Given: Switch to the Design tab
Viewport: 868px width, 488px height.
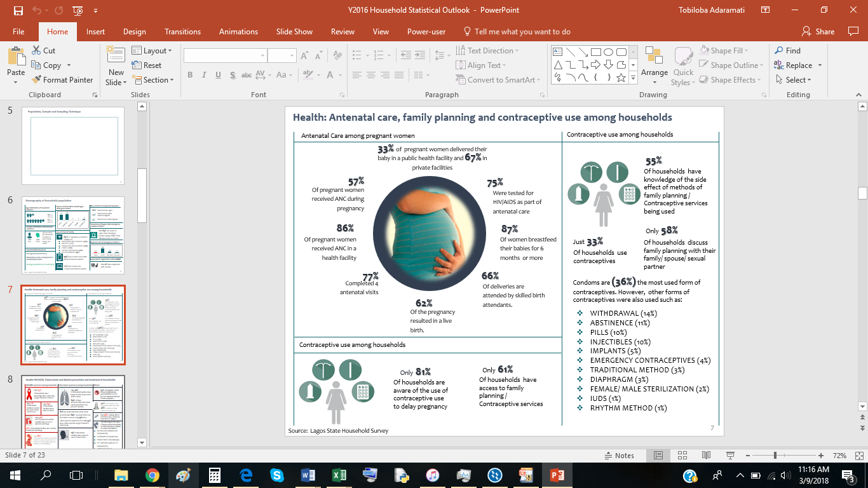Looking at the screenshot, I should point(135,32).
